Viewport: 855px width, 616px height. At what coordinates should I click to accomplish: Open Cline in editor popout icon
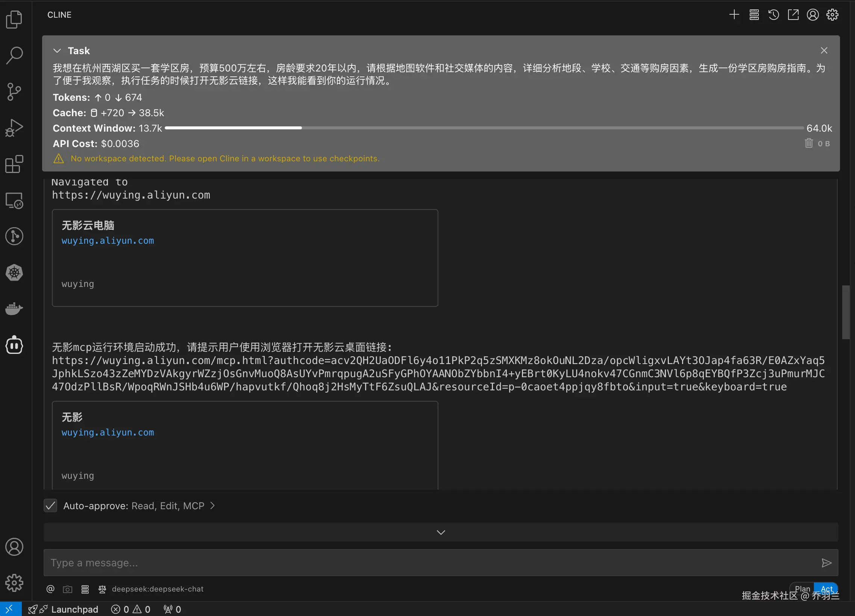[793, 15]
